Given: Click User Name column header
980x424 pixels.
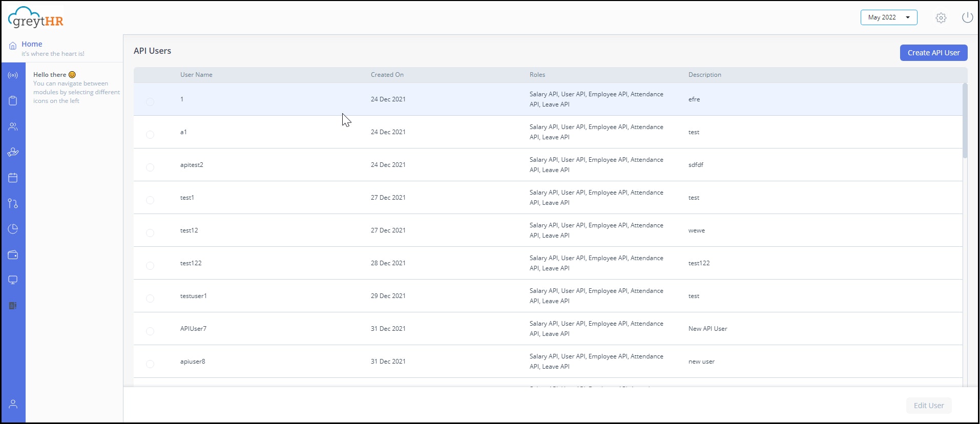Looking at the screenshot, I should [x=196, y=75].
